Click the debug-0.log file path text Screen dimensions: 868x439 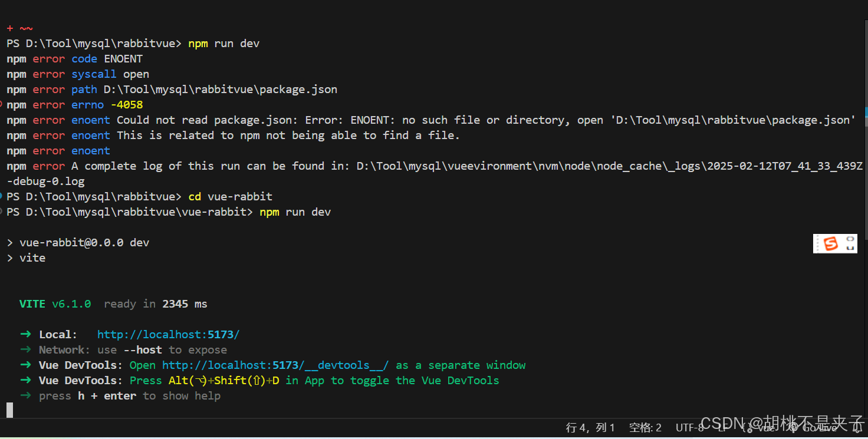click(45, 181)
